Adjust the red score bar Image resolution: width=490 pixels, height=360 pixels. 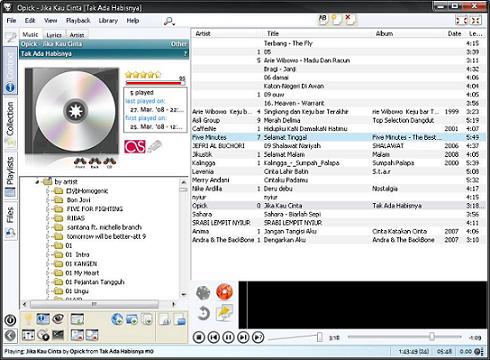[155, 82]
